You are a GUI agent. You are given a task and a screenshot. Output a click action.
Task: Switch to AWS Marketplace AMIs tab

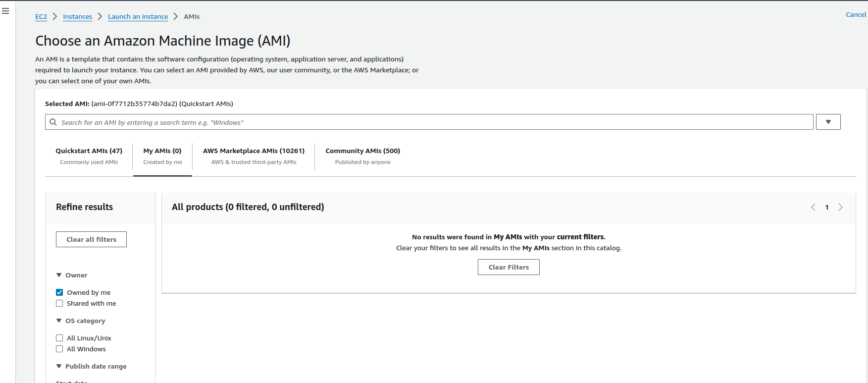coord(254,156)
